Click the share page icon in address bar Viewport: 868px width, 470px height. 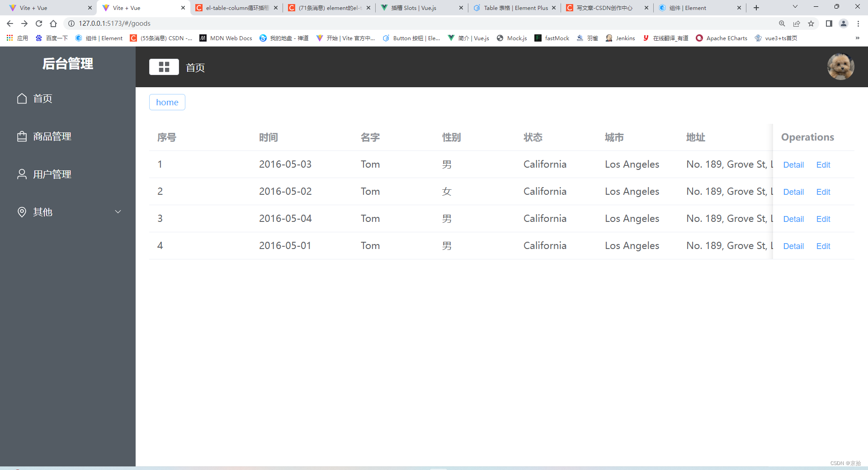click(x=797, y=23)
